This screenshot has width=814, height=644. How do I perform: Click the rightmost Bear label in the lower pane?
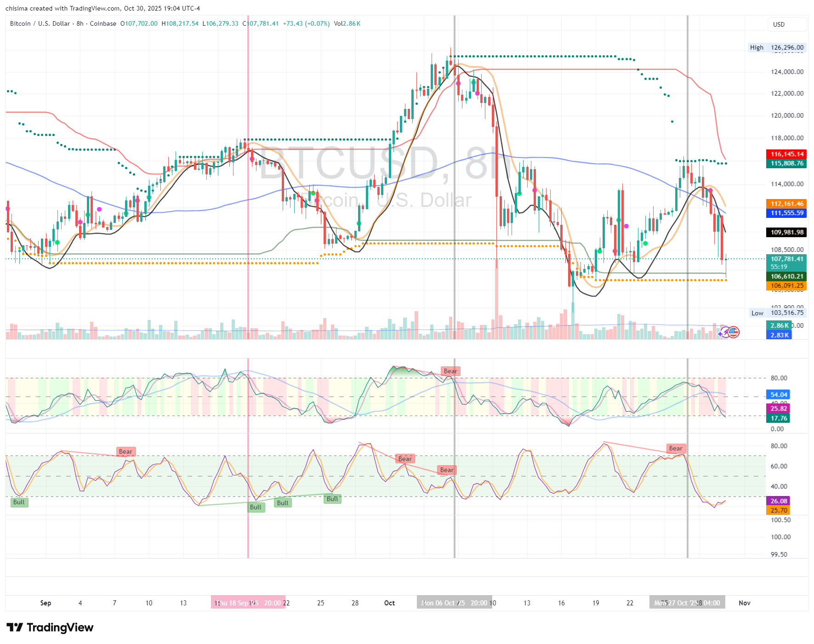pos(676,448)
